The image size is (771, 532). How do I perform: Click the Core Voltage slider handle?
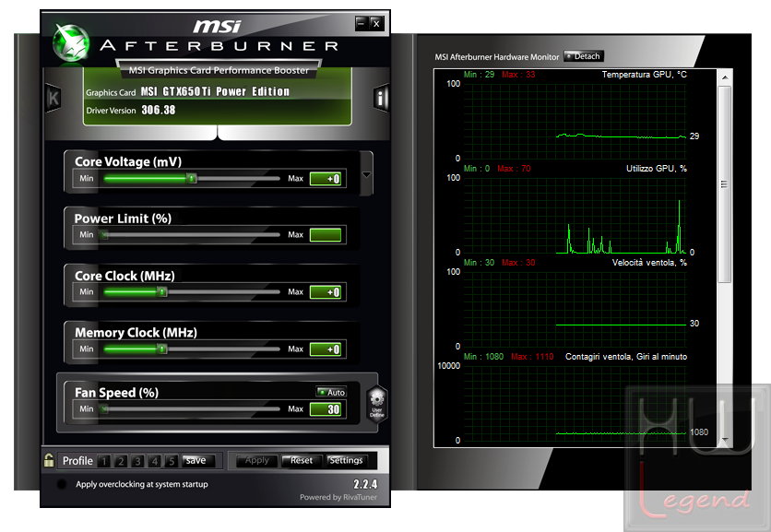coord(192,179)
